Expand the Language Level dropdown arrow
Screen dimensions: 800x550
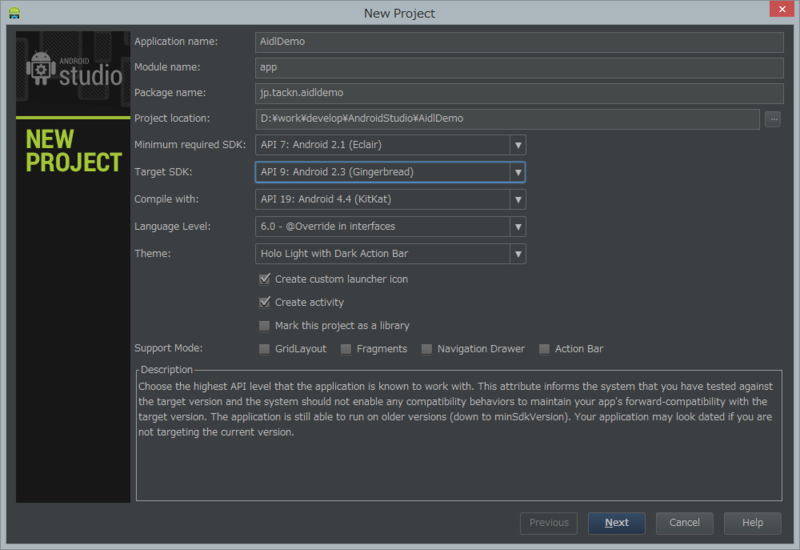coord(518,227)
